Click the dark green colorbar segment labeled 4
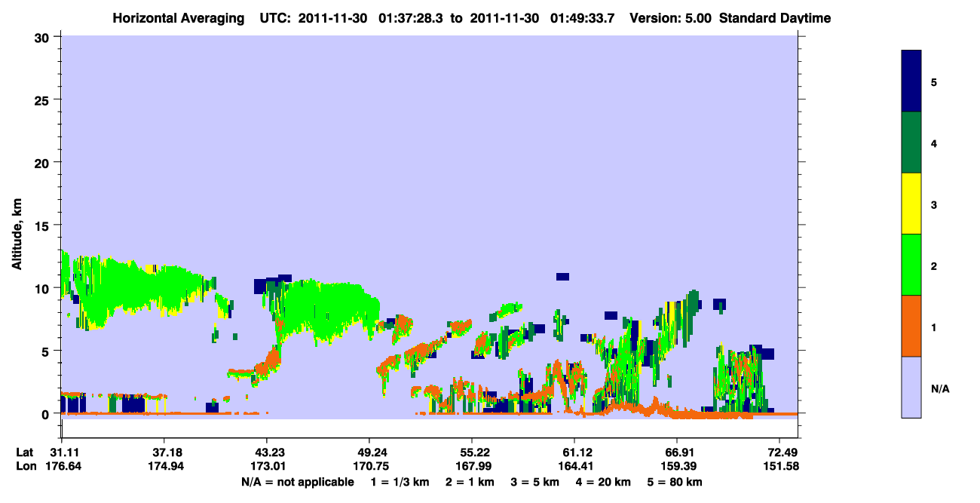The height and width of the screenshot is (503, 980). pos(911,143)
